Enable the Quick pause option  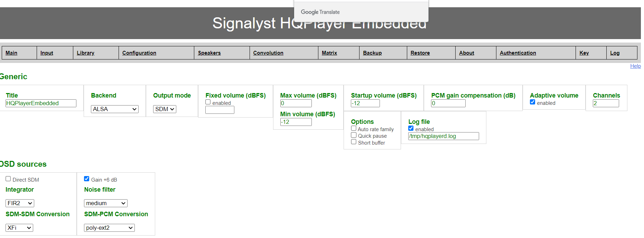pos(354,135)
